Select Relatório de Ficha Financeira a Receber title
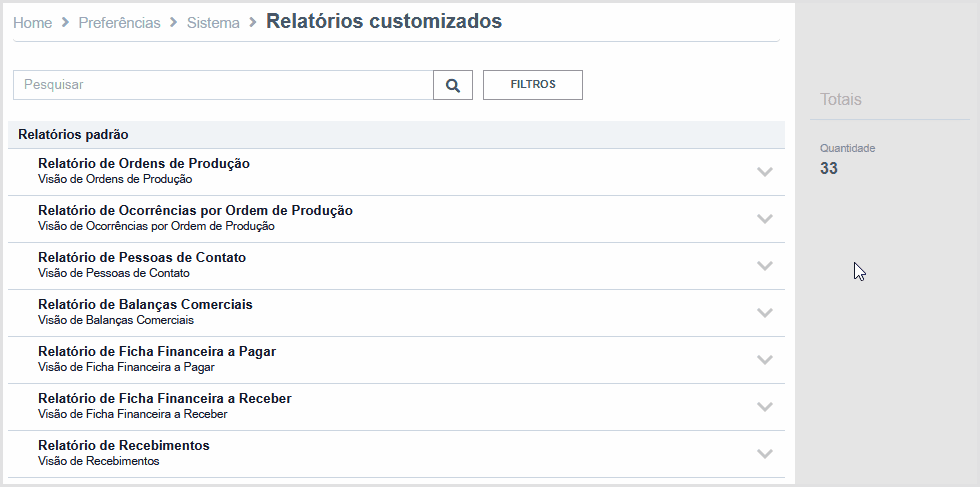 tap(164, 398)
